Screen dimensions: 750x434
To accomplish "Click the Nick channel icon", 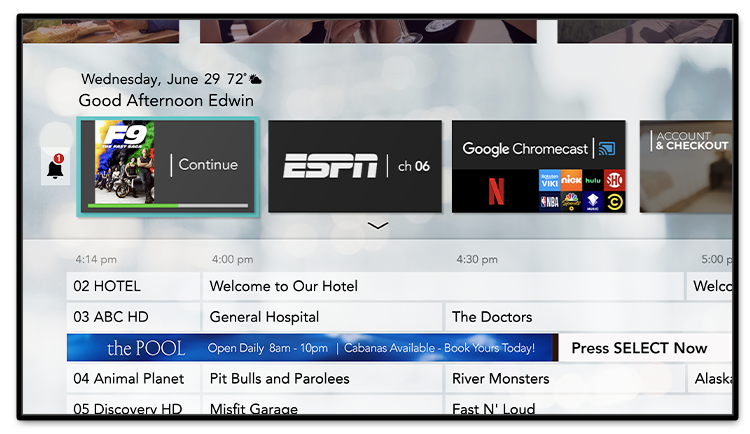I will point(571,180).
